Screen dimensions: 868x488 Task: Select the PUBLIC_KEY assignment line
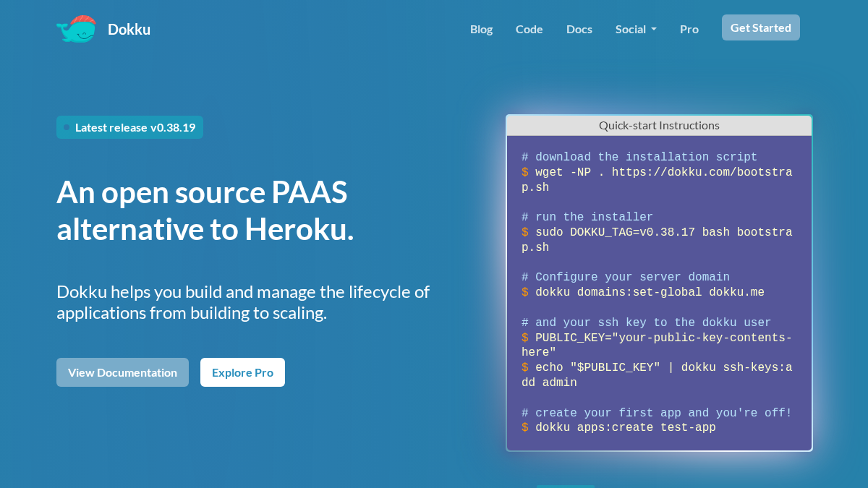point(657,345)
